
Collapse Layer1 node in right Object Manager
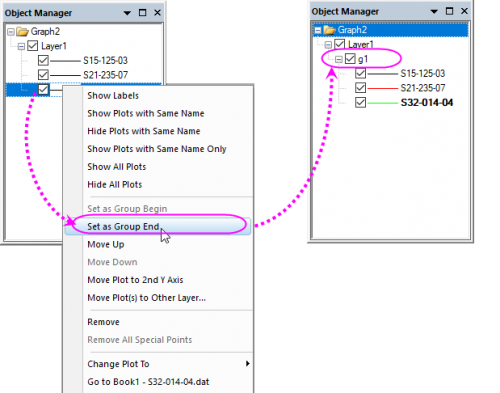click(328, 44)
